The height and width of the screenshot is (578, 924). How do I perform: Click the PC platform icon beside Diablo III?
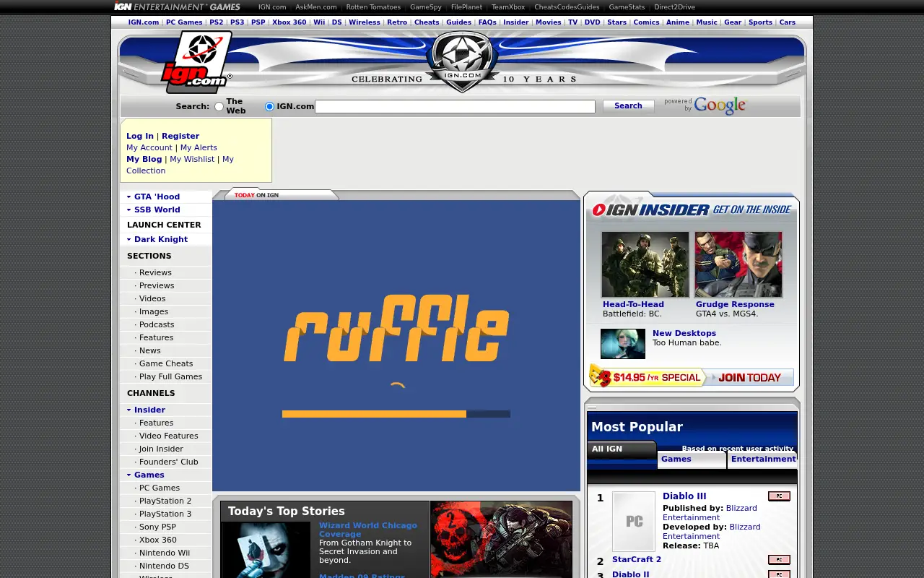point(779,496)
